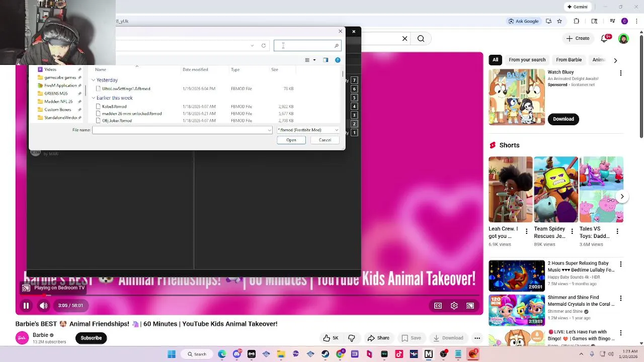Open the Baby Bedtime Lullaby video
The height and width of the screenshot is (362, 644).
(x=516, y=276)
